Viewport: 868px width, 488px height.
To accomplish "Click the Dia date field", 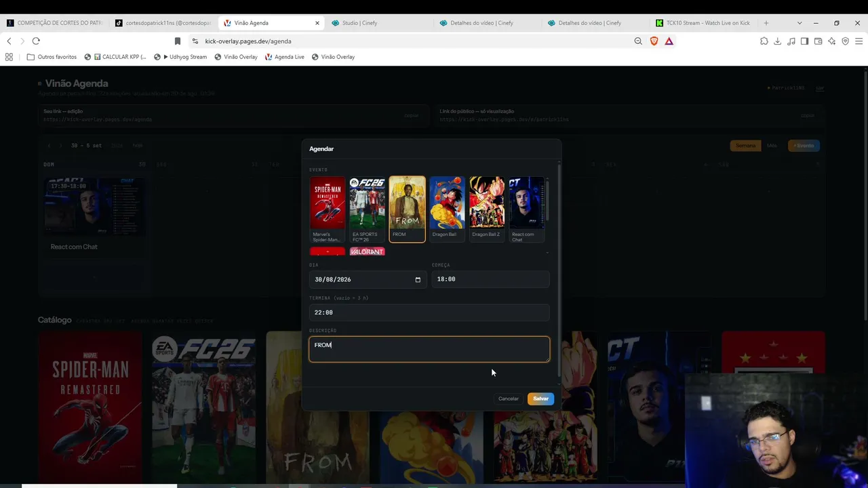I will (x=368, y=279).
